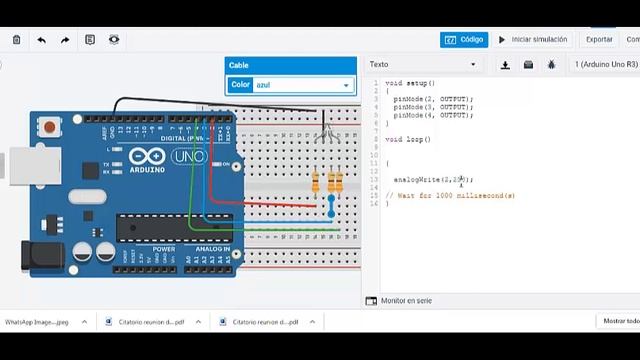Click the pinMode(2, OUTPUT) line

[433, 99]
